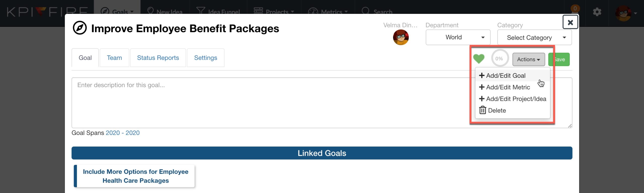644x193 pixels.
Task: Expand the Select Category dropdown
Action: (x=534, y=38)
